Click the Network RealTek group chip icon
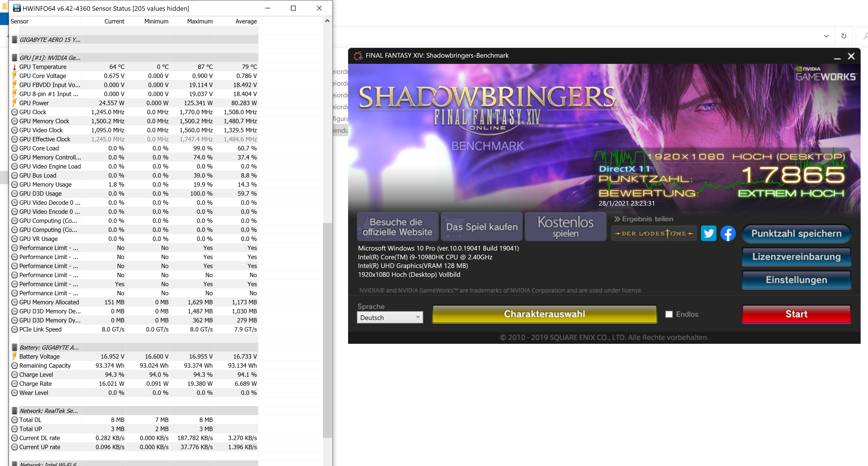The height and width of the screenshot is (466, 868). 14,410
